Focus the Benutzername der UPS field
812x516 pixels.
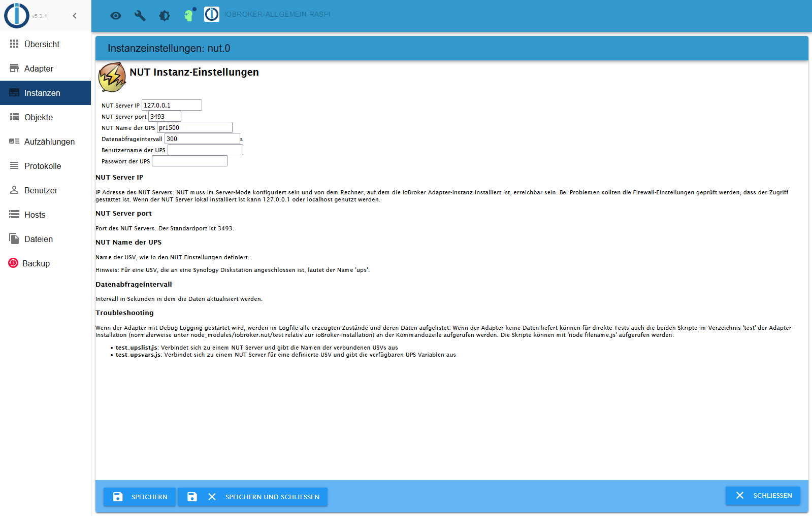205,150
